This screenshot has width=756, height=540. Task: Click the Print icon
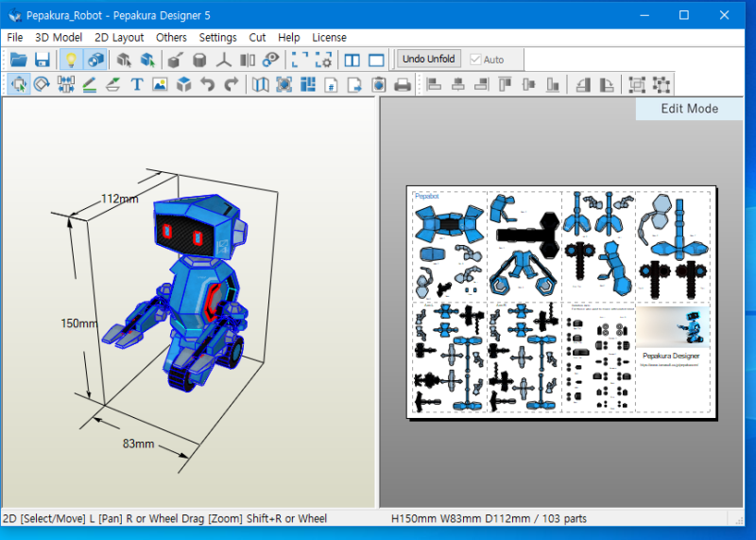click(403, 84)
